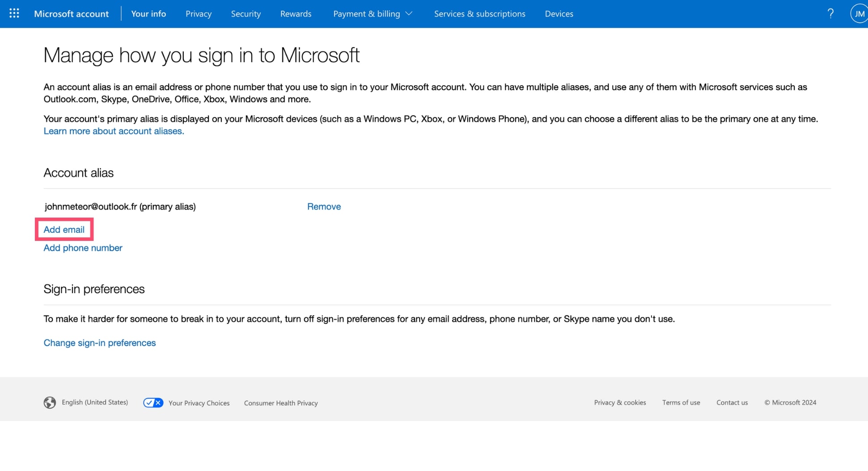Click Add email link

tap(64, 230)
